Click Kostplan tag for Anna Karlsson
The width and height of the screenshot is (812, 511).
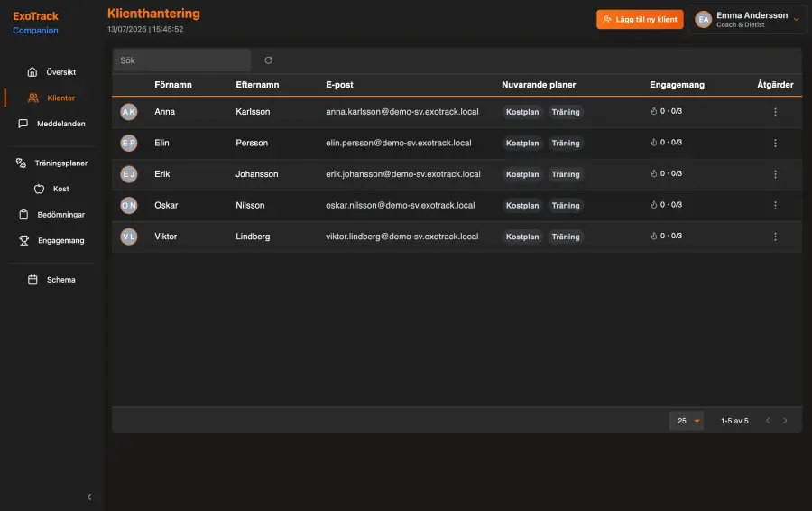click(522, 112)
